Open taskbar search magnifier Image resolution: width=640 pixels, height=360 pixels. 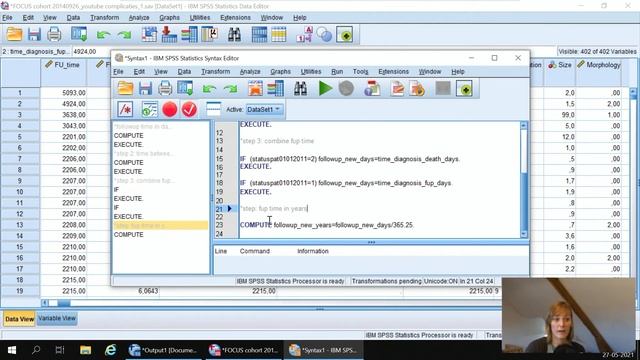coord(36,350)
